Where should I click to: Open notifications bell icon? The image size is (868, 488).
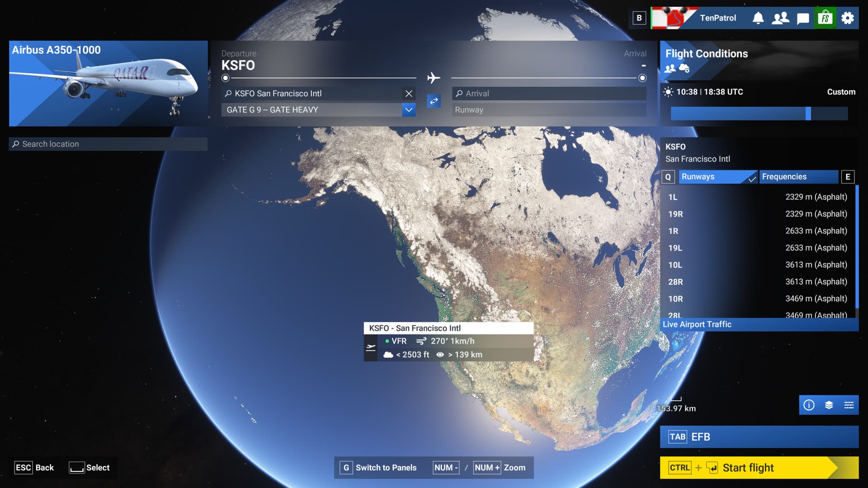758,18
